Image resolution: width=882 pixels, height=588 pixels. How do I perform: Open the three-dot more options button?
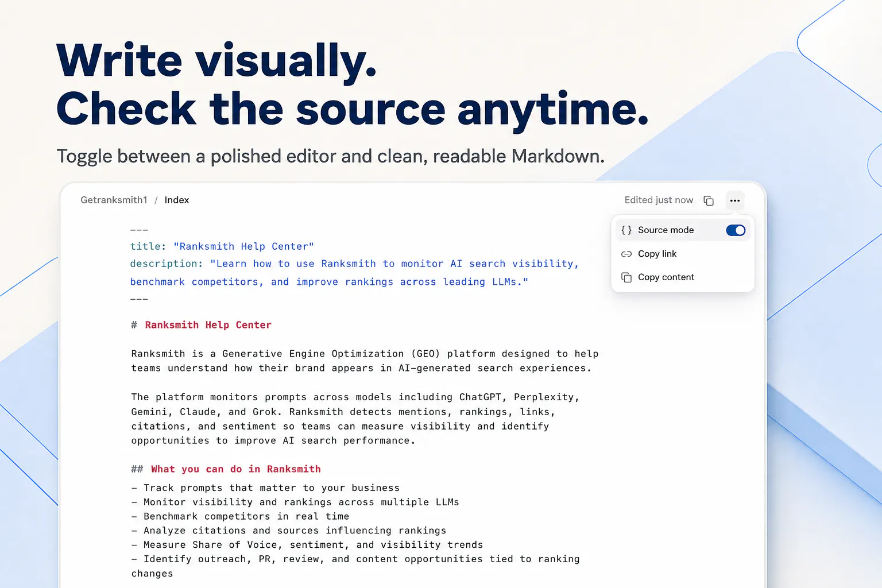point(735,200)
